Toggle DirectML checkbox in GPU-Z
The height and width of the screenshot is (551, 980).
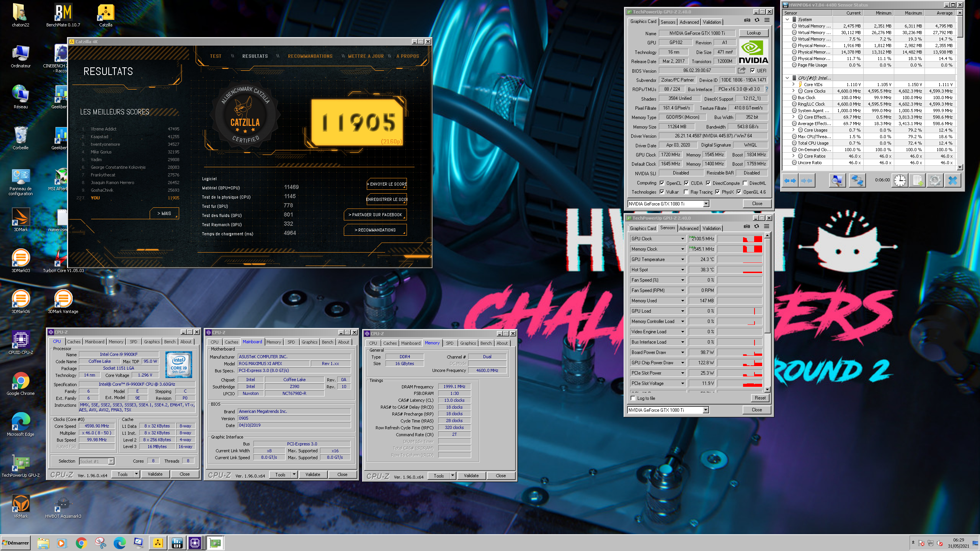click(745, 183)
